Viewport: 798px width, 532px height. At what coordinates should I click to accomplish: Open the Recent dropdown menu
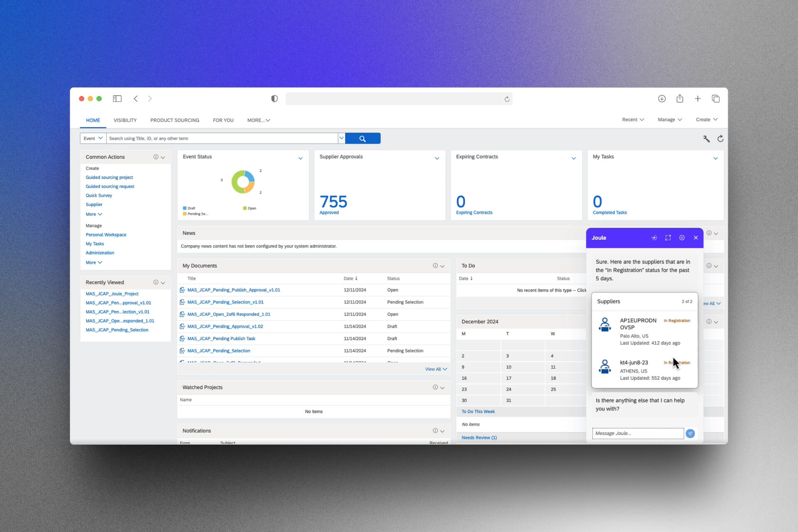pos(633,120)
